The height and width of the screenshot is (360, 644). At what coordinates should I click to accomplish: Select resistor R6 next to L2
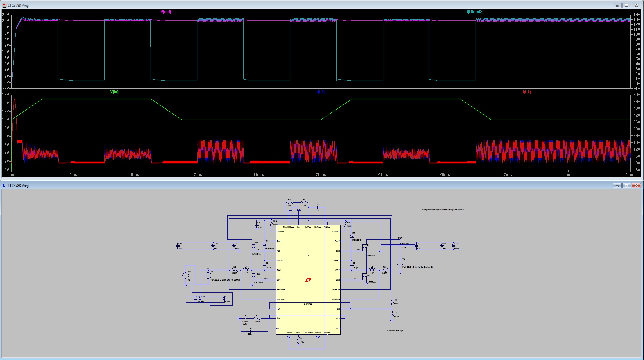[x=385, y=270]
